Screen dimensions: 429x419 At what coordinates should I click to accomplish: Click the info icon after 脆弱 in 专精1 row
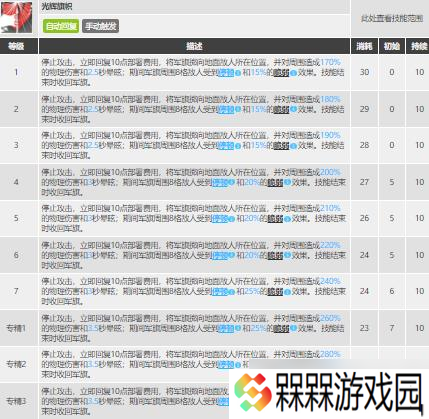coord(293,328)
